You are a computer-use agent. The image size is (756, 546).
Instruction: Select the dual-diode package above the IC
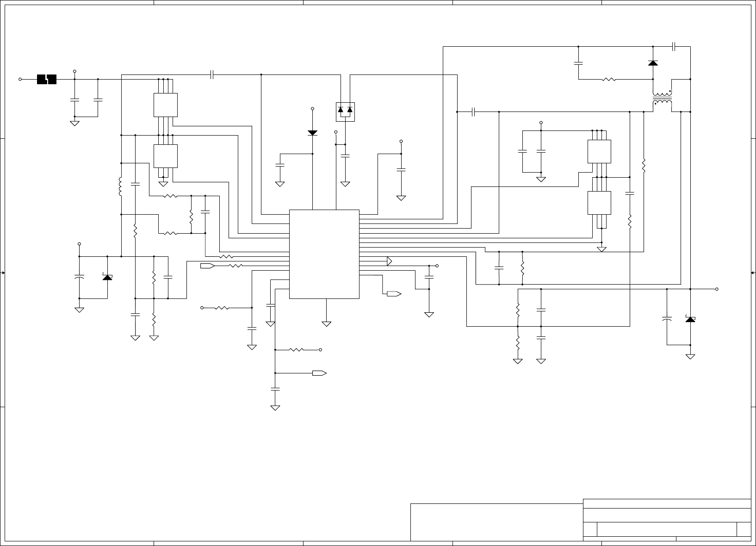tap(345, 112)
